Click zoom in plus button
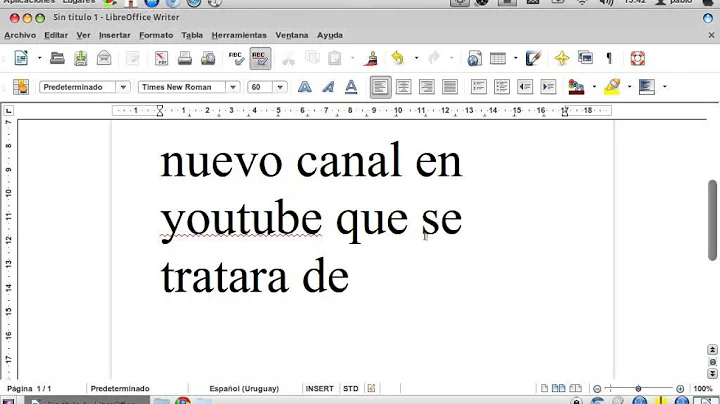Screen dimensions: 720x404 (680, 388)
